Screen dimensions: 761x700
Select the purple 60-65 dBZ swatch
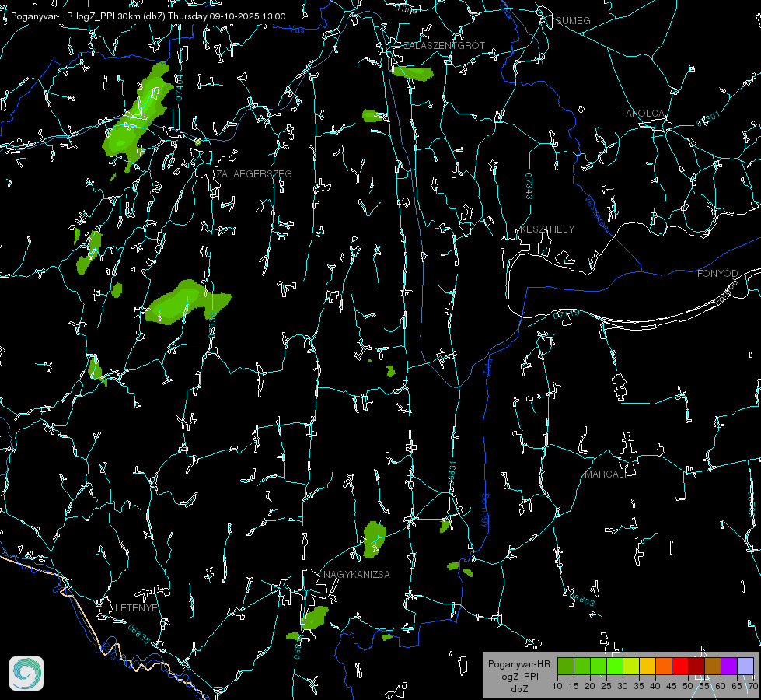729,666
